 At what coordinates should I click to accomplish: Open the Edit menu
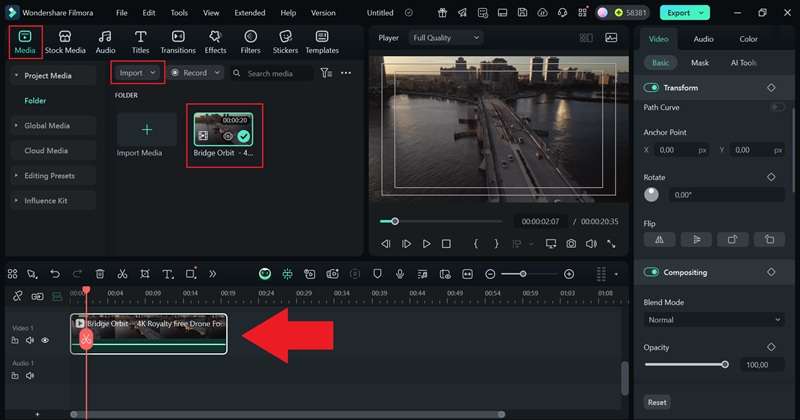pyautogui.click(x=149, y=13)
